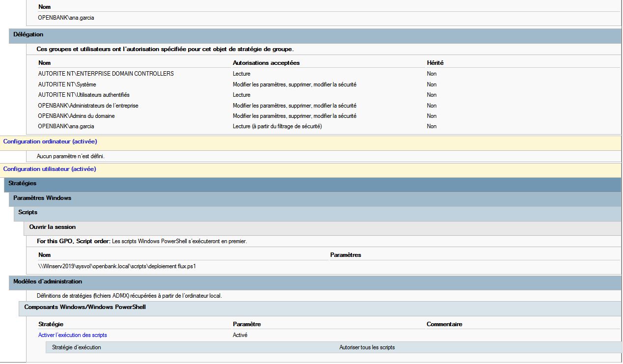Collapse Configuration utilisateur (activée) section

pos(50,169)
